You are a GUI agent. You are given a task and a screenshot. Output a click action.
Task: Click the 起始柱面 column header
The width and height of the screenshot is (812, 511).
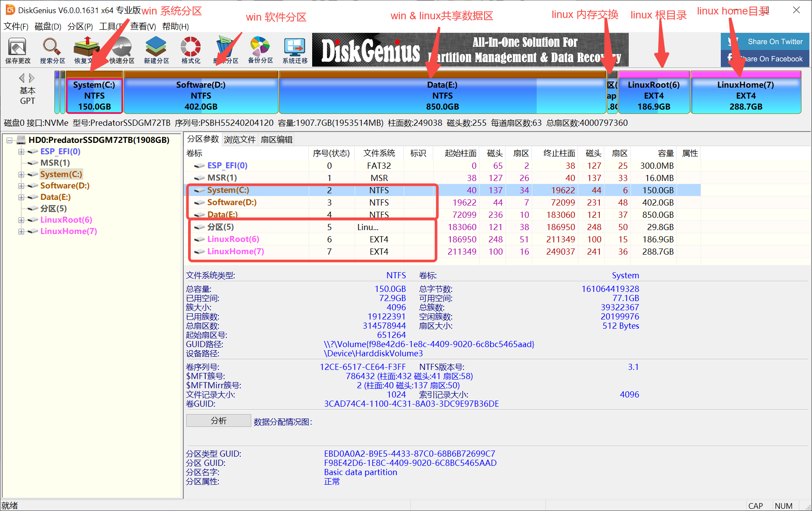pyautogui.click(x=456, y=153)
